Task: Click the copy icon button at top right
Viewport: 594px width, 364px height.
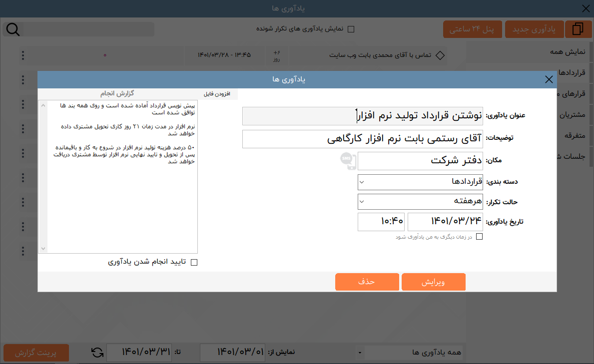Action: point(578,29)
